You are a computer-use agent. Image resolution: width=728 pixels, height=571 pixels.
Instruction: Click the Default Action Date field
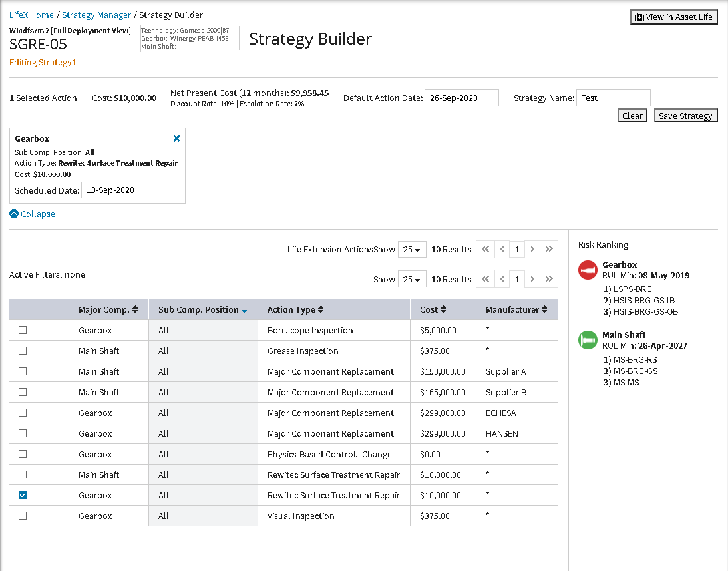pos(461,98)
